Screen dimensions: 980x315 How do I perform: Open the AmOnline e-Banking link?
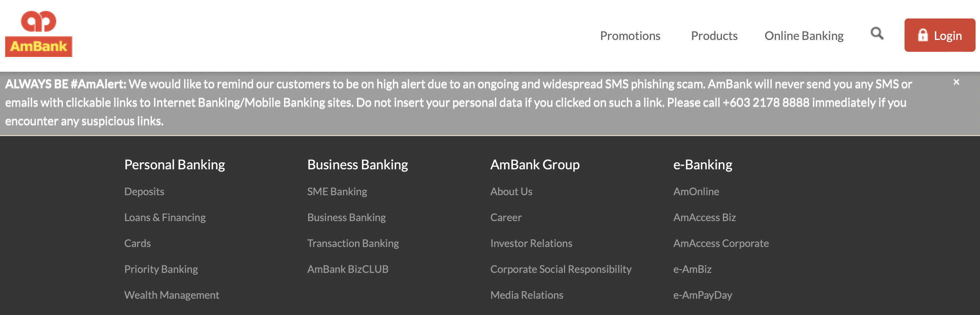click(696, 192)
